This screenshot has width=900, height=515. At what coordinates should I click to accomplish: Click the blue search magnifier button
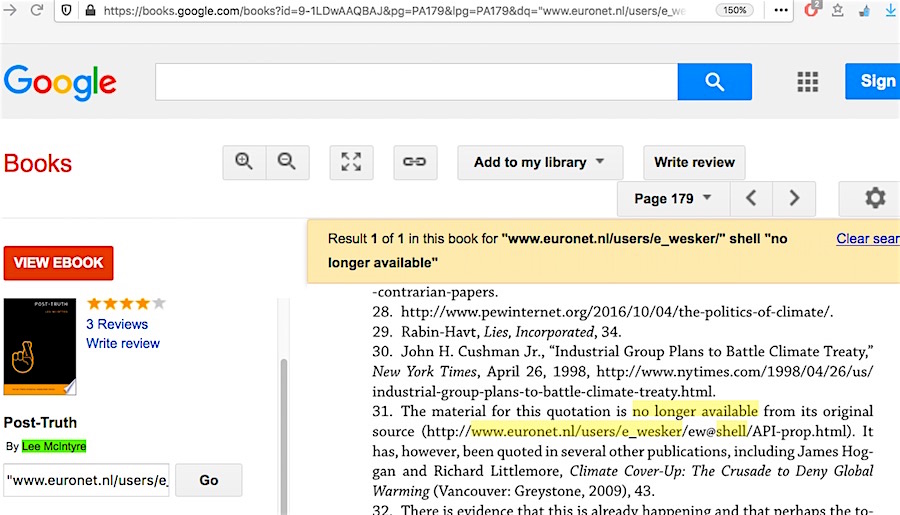(x=714, y=81)
